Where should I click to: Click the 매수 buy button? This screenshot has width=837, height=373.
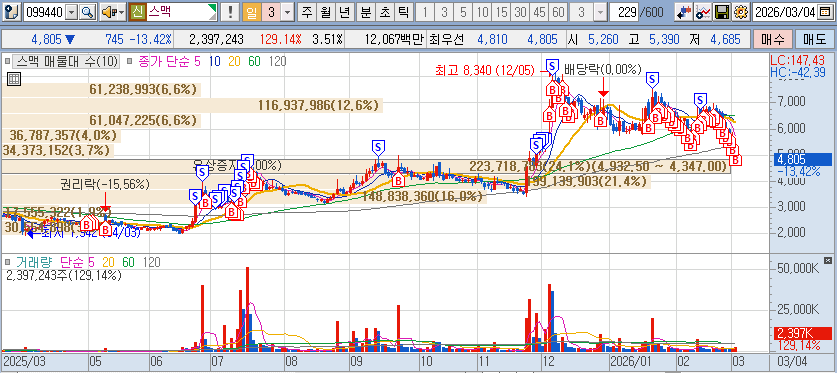tap(772, 39)
